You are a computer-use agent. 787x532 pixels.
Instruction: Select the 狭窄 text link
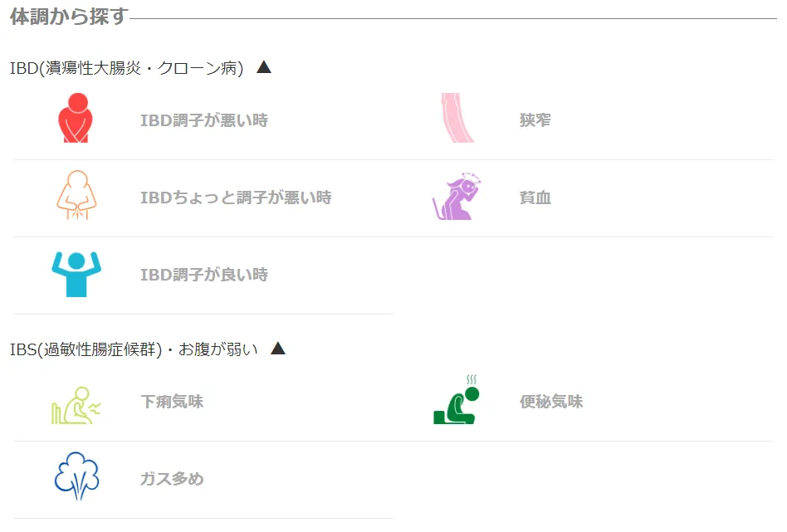(x=535, y=120)
